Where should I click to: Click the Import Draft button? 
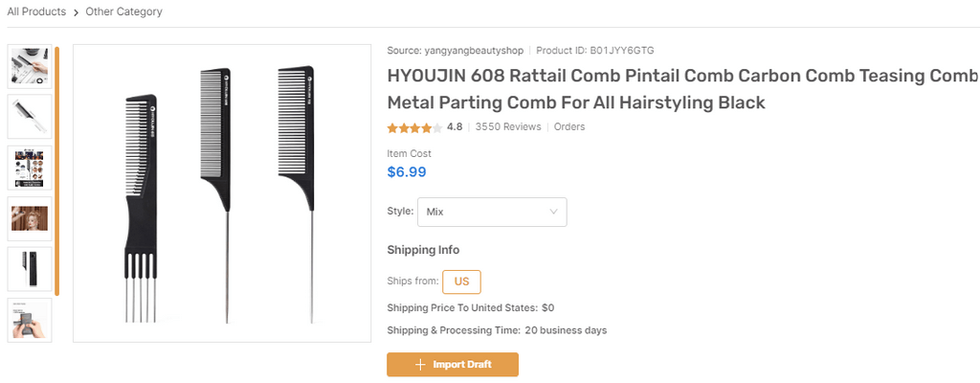453,365
